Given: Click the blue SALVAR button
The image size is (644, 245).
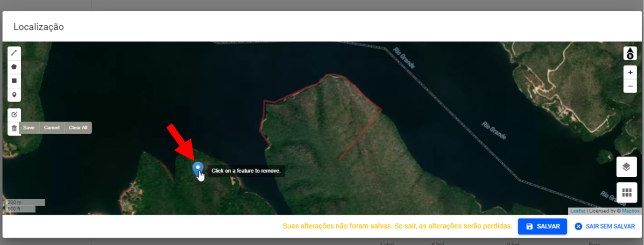Looking at the screenshot, I should tap(542, 226).
